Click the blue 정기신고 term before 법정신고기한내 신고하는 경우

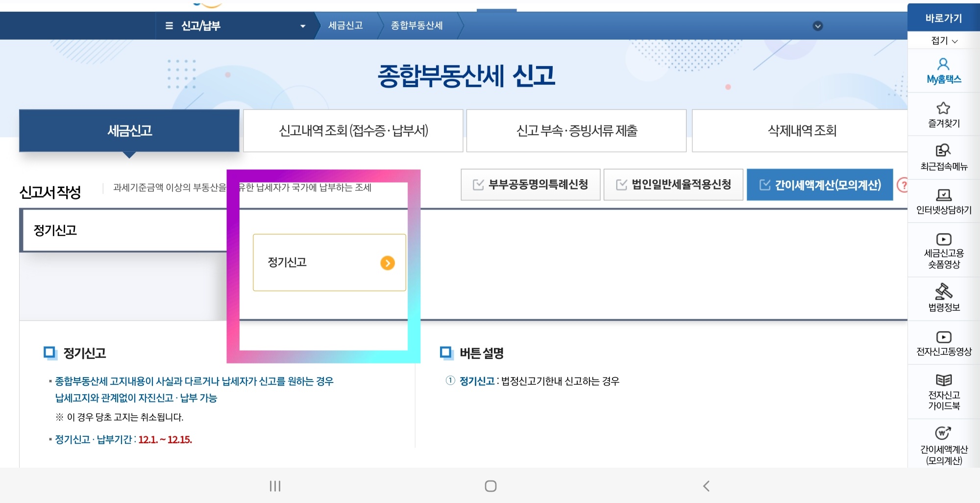coord(477,381)
